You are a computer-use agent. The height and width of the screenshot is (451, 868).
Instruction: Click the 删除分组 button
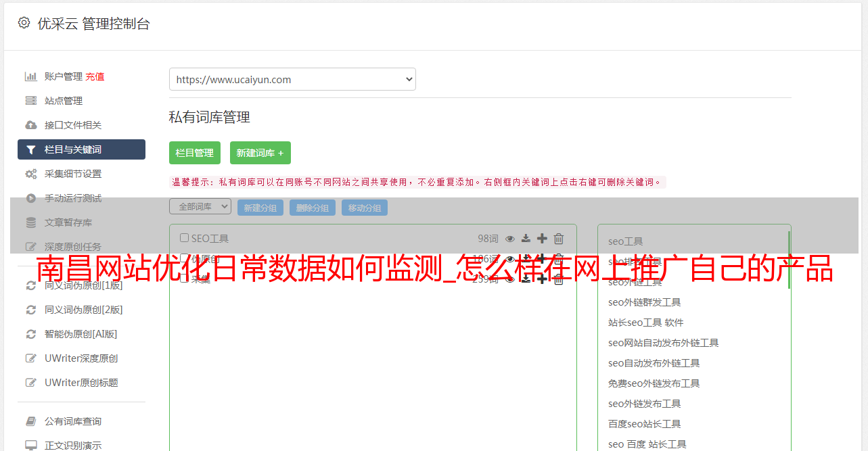coord(313,208)
